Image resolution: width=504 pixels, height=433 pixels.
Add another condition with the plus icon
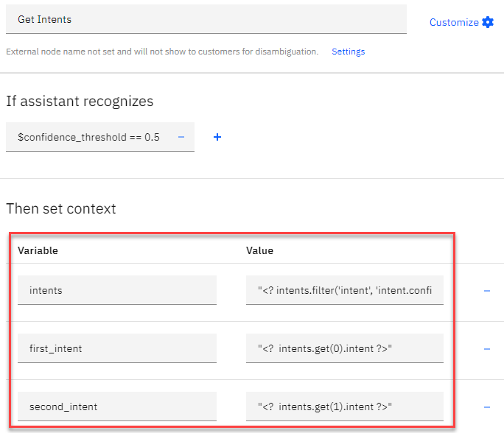217,137
